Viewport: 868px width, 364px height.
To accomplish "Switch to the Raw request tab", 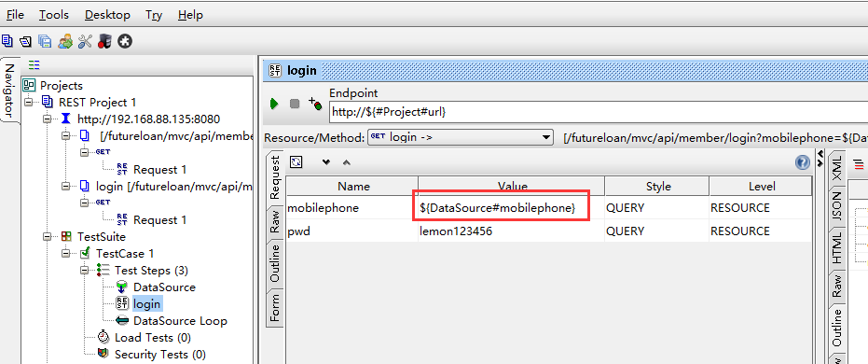I will click(275, 221).
